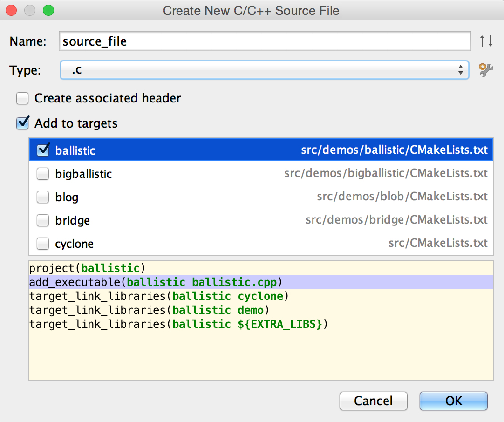504x422 pixels.
Task: Open file template settings wrench icon
Action: tap(486, 70)
